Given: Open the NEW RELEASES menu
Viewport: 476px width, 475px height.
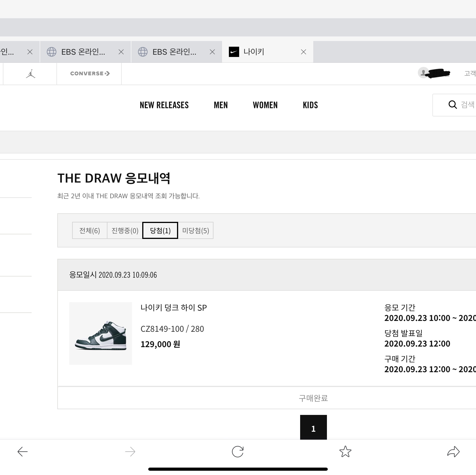Looking at the screenshot, I should click(x=164, y=105).
